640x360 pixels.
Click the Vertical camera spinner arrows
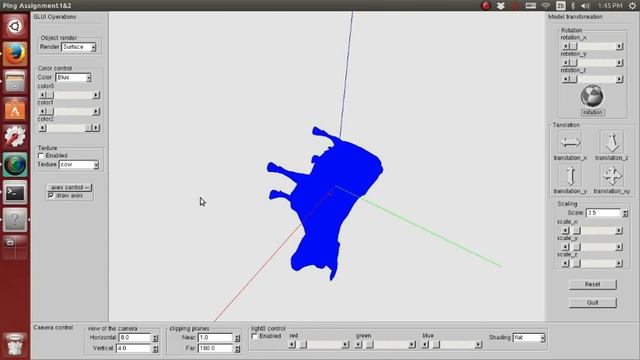(x=155, y=349)
